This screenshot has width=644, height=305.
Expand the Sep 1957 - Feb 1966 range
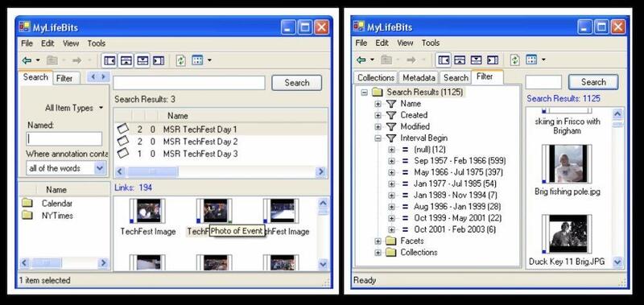coord(391,161)
